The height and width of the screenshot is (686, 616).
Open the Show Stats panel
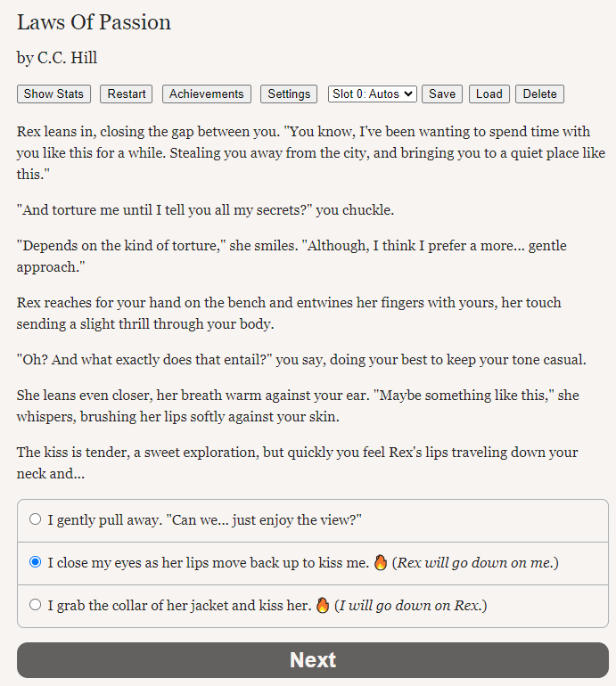click(53, 94)
